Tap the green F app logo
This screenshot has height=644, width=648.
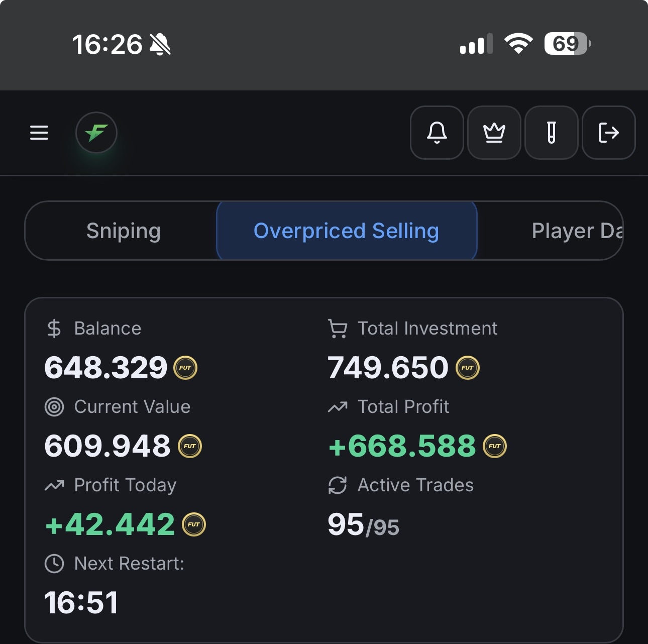click(96, 133)
